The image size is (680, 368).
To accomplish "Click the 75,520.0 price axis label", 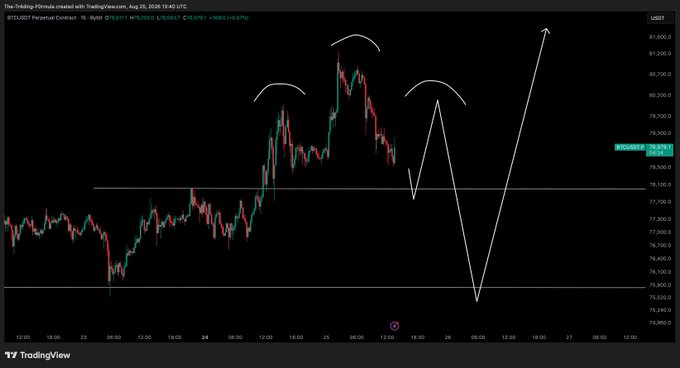I will pyautogui.click(x=660, y=297).
